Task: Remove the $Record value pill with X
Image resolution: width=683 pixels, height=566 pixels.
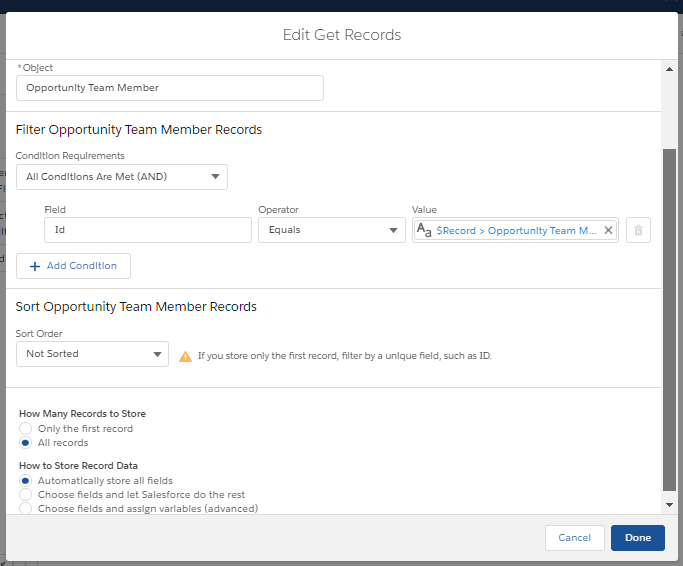Action: tap(608, 230)
